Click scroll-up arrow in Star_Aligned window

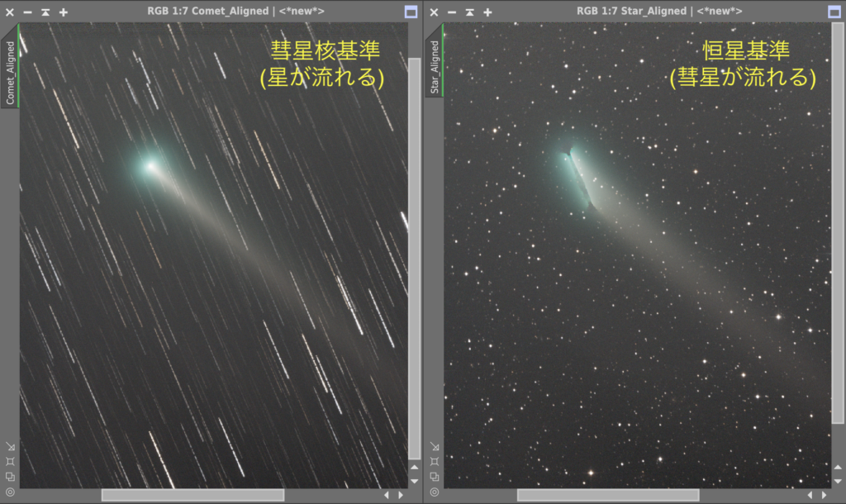point(838,468)
